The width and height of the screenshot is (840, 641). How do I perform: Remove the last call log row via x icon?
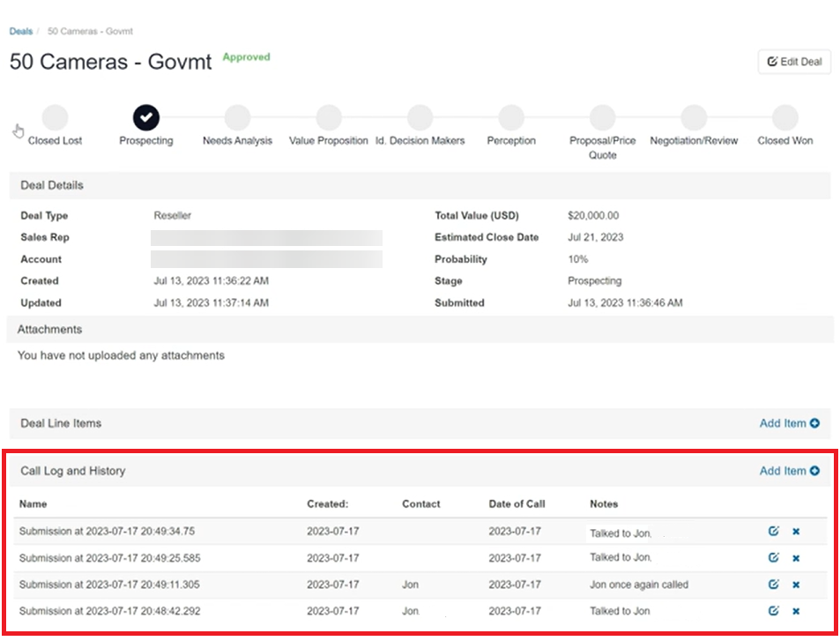click(x=798, y=610)
